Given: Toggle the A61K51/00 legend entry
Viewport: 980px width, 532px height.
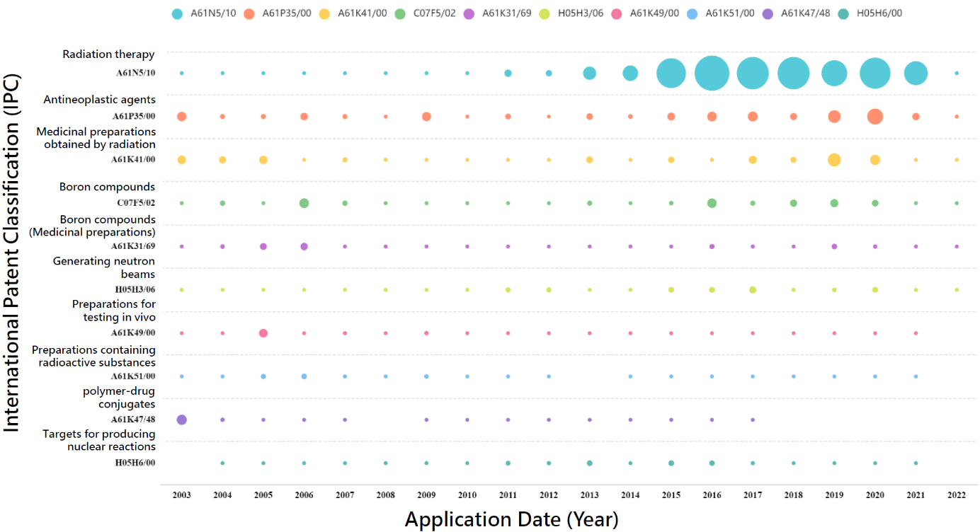Looking at the screenshot, I should (x=729, y=13).
